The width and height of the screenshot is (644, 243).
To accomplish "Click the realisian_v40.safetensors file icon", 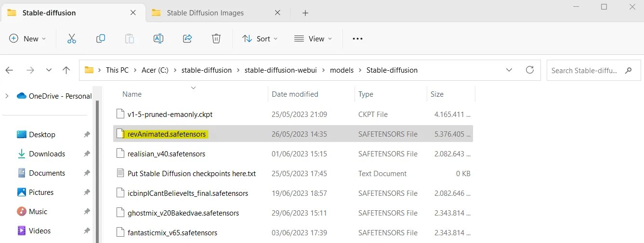I will (120, 153).
